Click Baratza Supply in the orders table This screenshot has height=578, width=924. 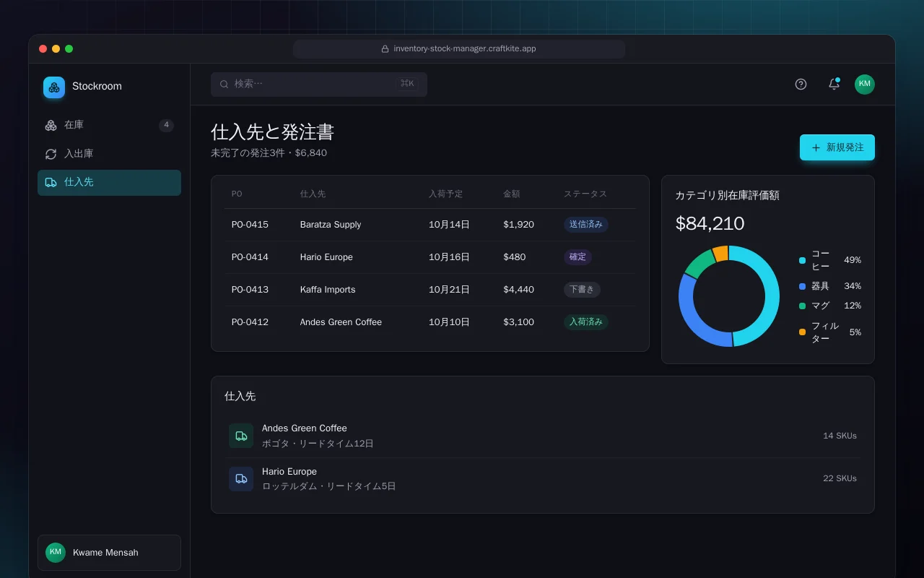[331, 225]
